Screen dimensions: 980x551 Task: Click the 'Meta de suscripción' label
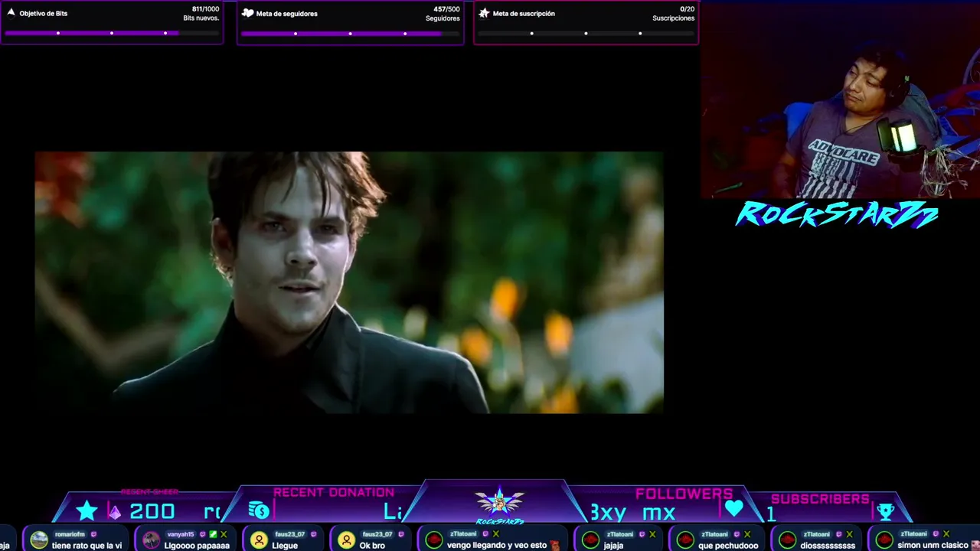(524, 14)
